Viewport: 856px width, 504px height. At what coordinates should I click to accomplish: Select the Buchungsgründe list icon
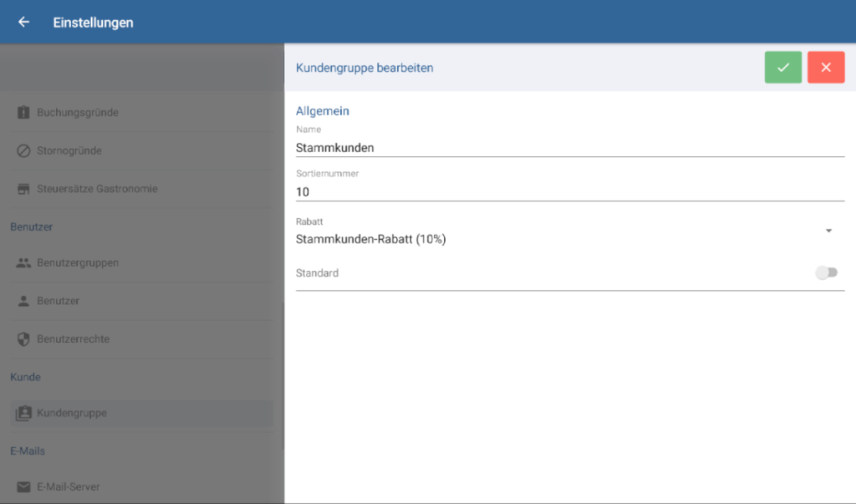tap(23, 112)
